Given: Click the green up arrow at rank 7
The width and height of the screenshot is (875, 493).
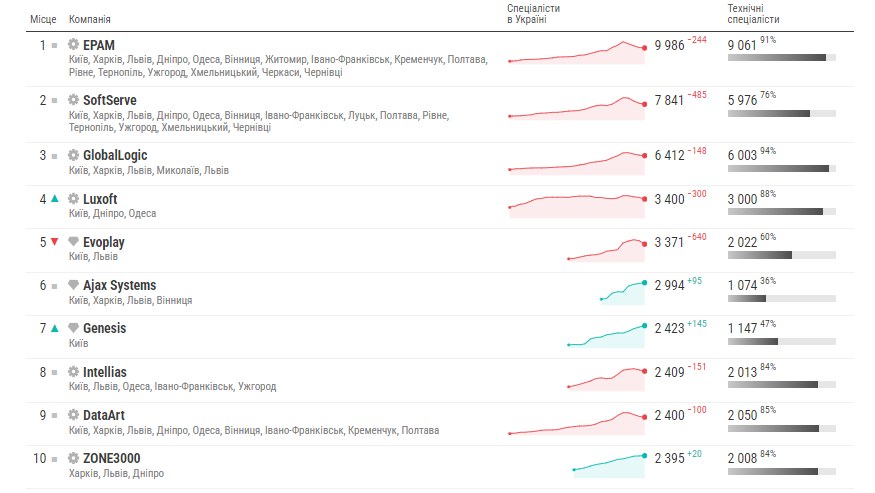Looking at the screenshot, I should [x=55, y=328].
